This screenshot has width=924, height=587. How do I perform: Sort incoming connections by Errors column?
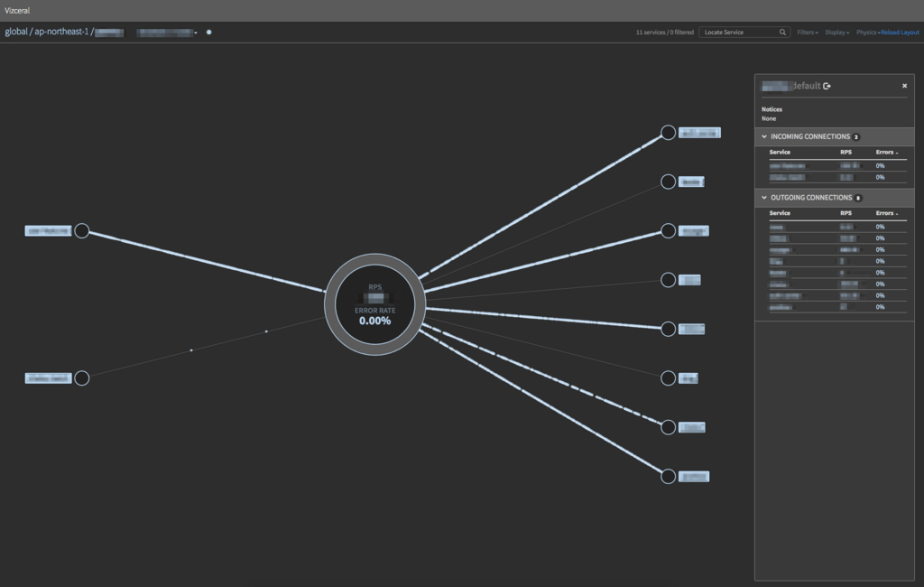886,153
